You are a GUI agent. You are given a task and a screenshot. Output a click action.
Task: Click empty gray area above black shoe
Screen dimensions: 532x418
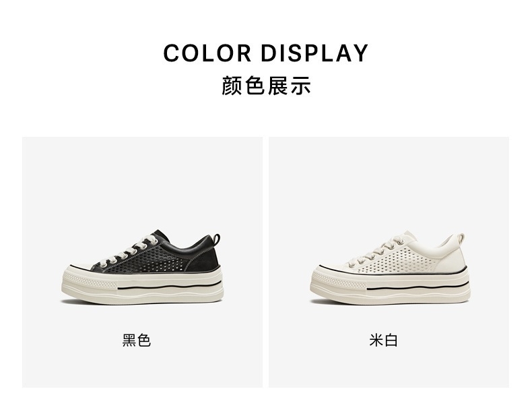click(143, 180)
